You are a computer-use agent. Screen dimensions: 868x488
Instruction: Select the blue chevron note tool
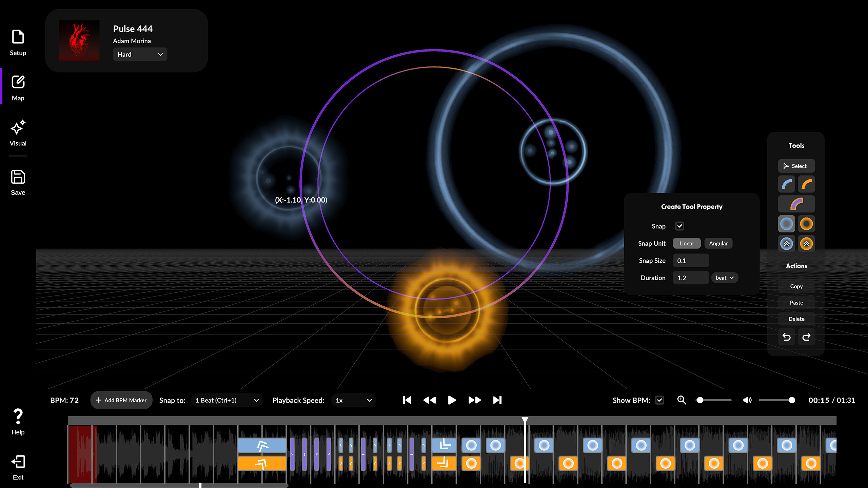(x=786, y=243)
